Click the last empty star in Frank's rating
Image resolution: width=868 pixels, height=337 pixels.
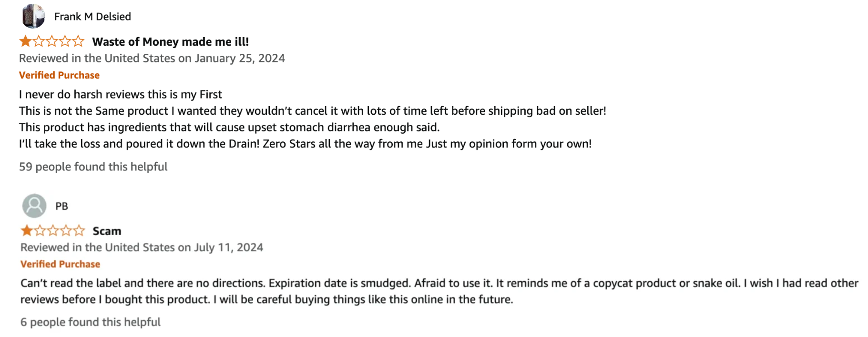pyautogui.click(x=78, y=41)
